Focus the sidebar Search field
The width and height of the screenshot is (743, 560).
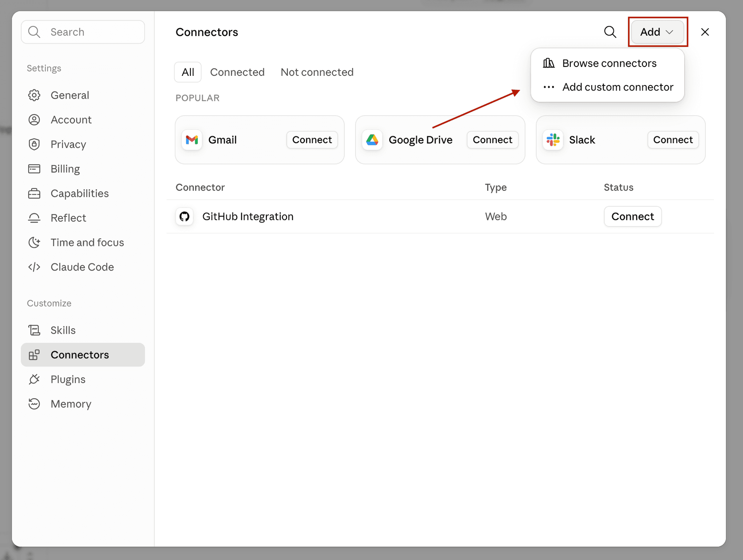(83, 32)
